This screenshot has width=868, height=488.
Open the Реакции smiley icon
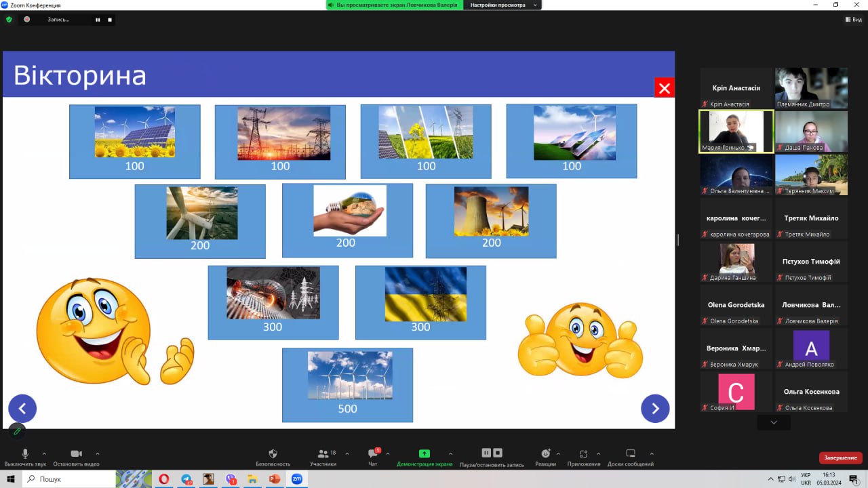click(545, 454)
